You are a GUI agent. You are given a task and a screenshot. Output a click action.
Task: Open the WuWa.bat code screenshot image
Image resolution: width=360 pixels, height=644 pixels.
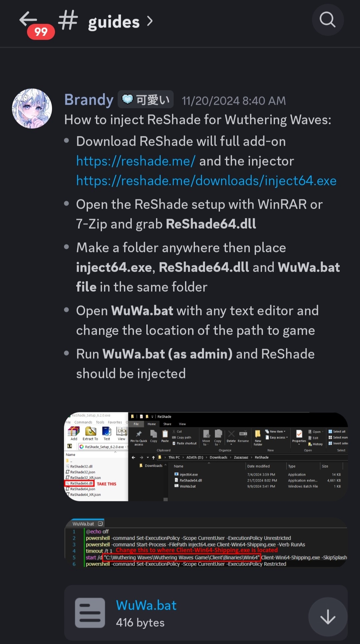pyautogui.click(x=206, y=542)
